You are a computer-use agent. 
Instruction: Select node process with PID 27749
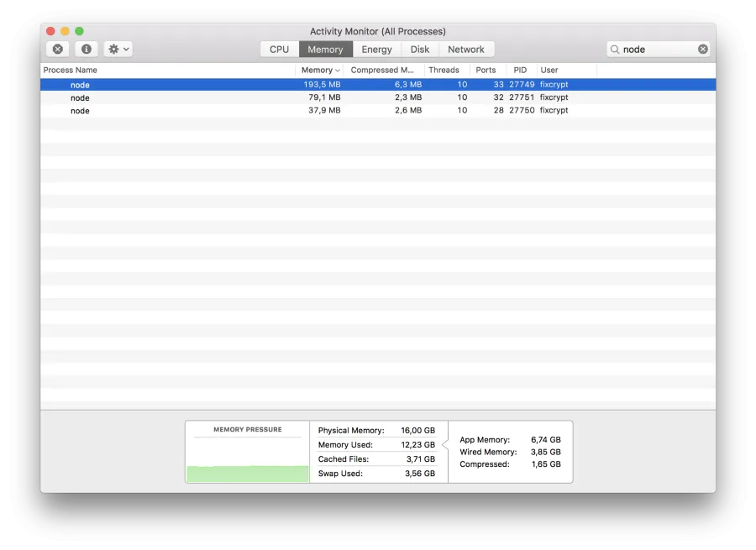378,84
